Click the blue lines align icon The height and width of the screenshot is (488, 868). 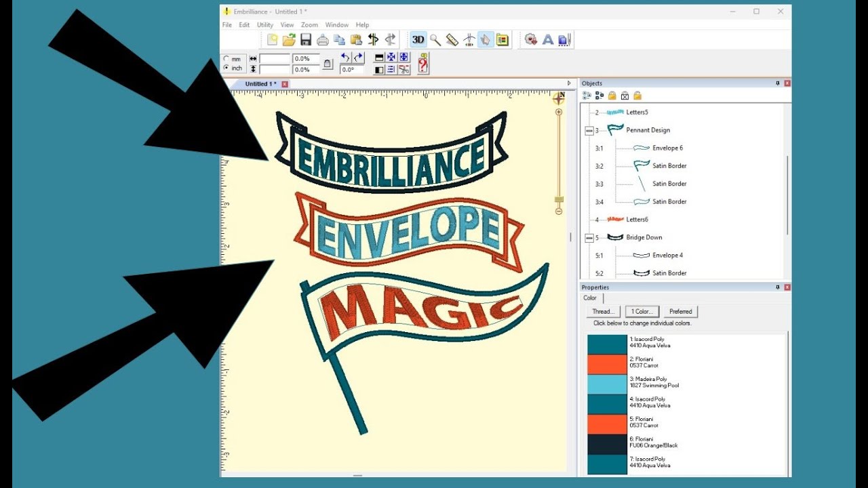[391, 70]
